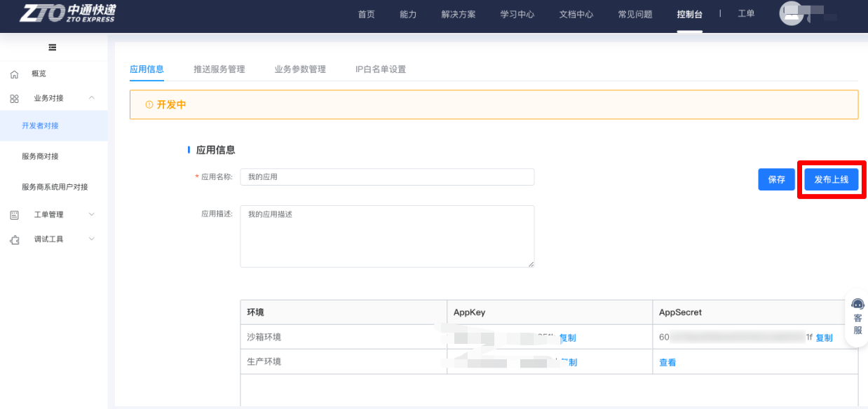
Task: Click the 应用描述 textarea resize handle
Action: 531,263
